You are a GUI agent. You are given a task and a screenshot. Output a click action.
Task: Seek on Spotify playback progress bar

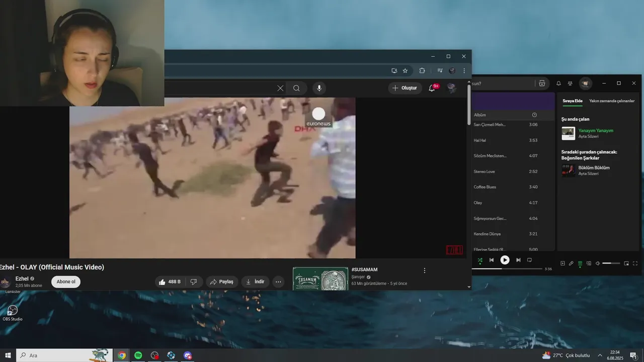[507, 268]
